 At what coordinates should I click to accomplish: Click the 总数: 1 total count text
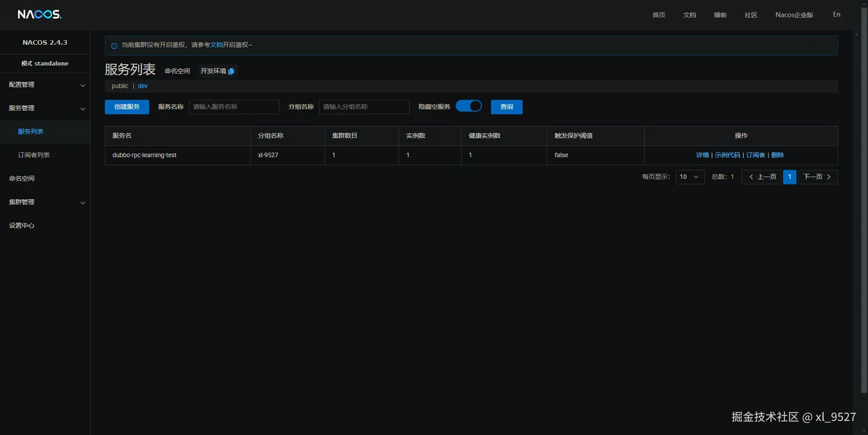coord(723,177)
